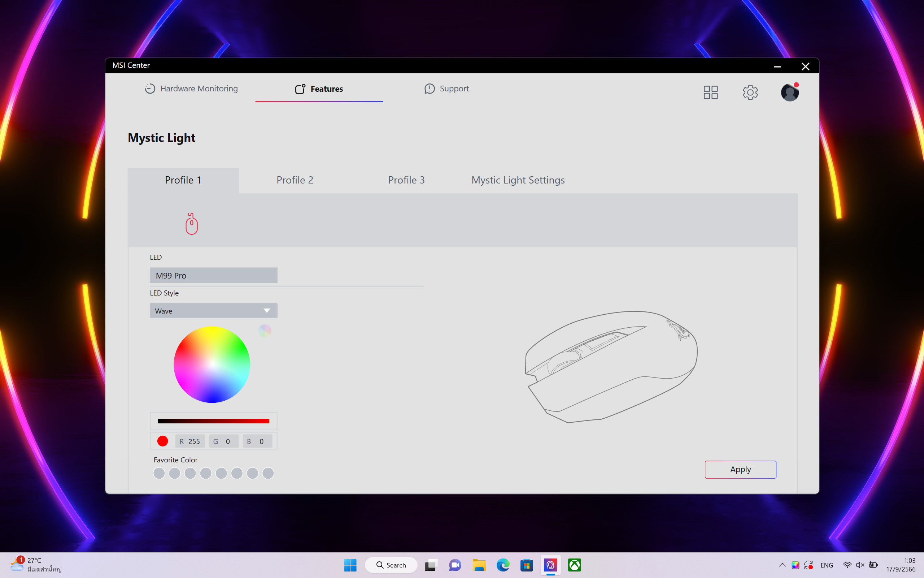This screenshot has height=578, width=924.
Task: Click the Hardware Monitoring gauge icon
Action: click(x=150, y=89)
